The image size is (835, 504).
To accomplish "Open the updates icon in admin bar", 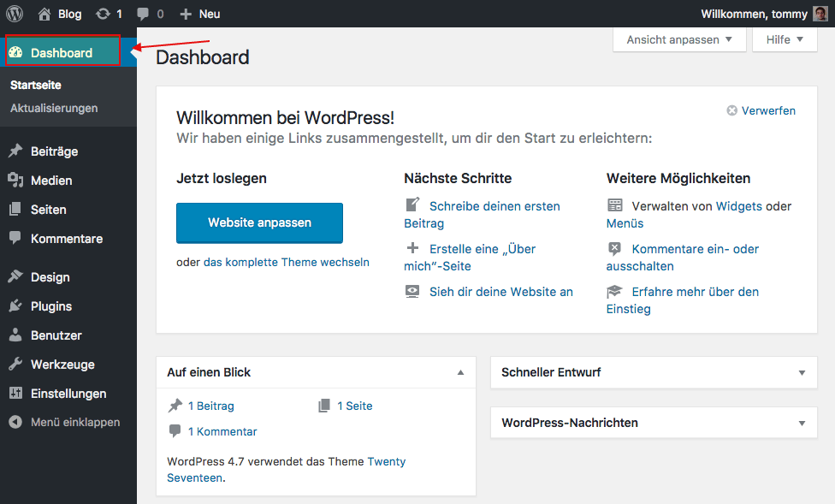I will point(104,14).
